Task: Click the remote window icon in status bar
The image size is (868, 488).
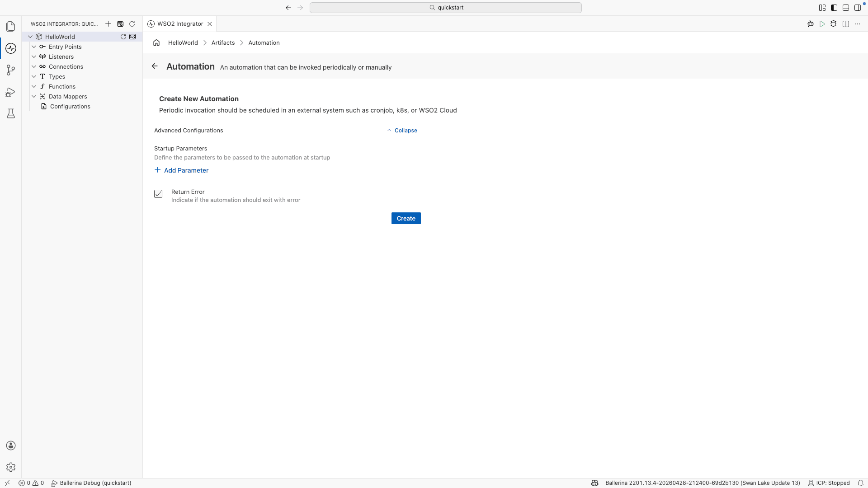Action: point(7,483)
